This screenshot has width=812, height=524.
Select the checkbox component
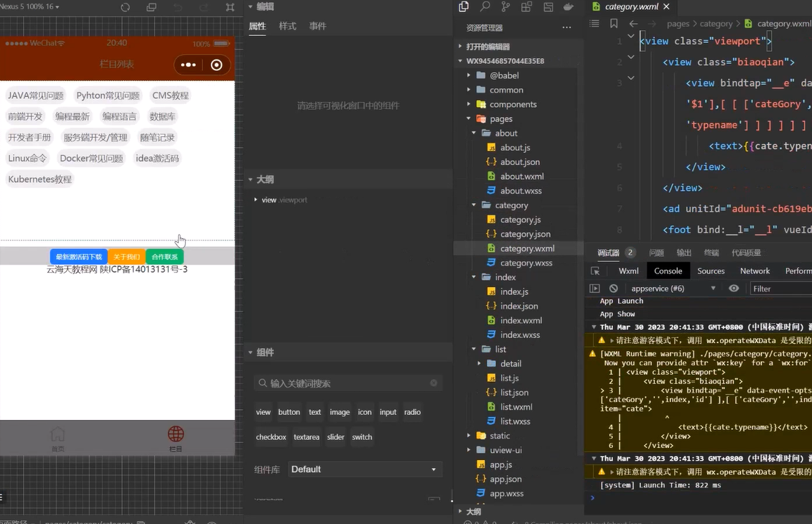(x=271, y=437)
